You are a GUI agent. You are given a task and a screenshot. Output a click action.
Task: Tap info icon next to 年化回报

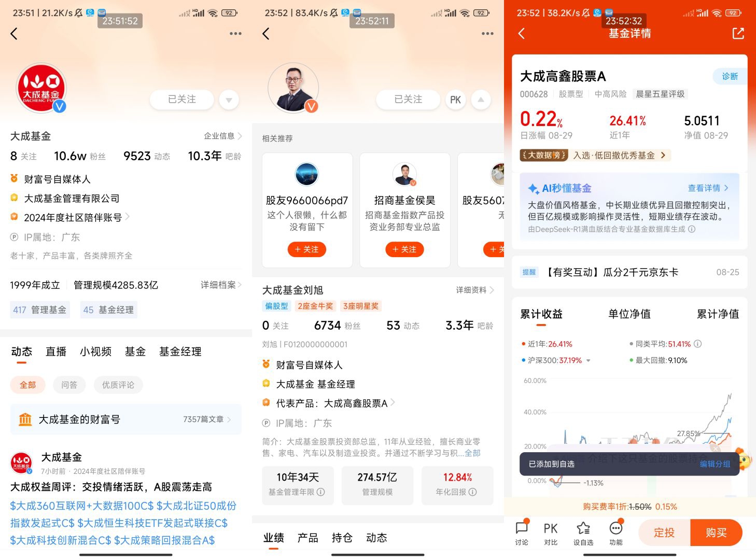[472, 492]
